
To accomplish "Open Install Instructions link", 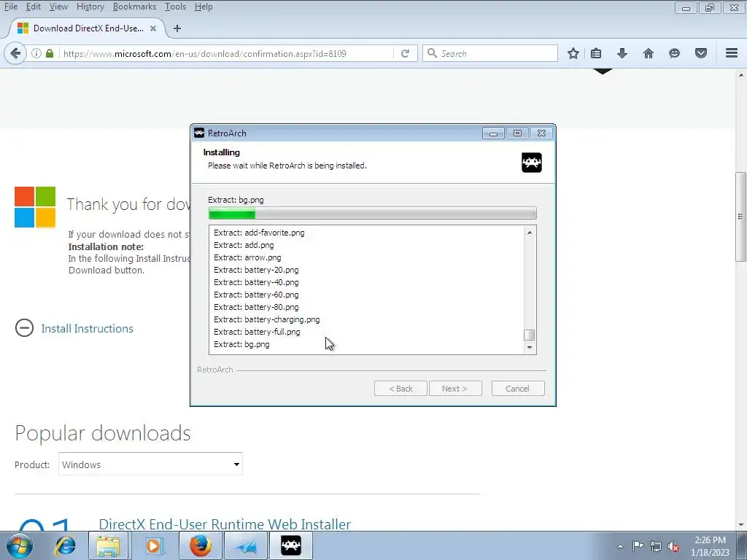I will coord(88,328).
